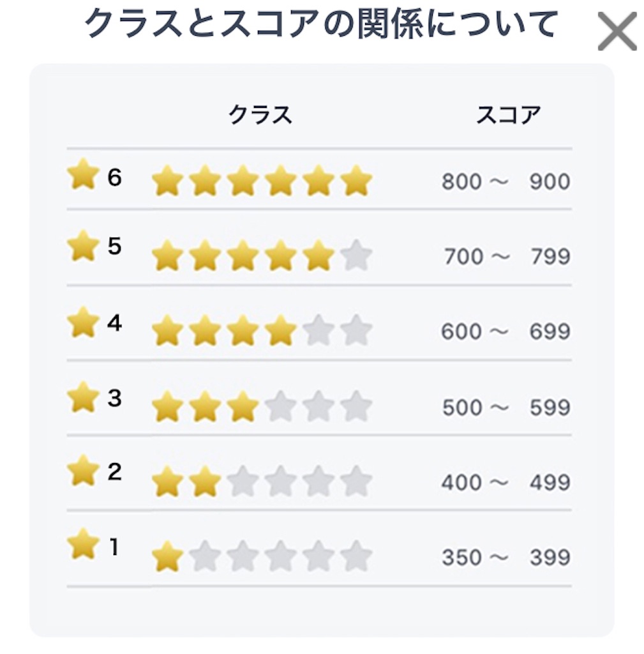Click the クラス column header

pyautogui.click(x=260, y=114)
